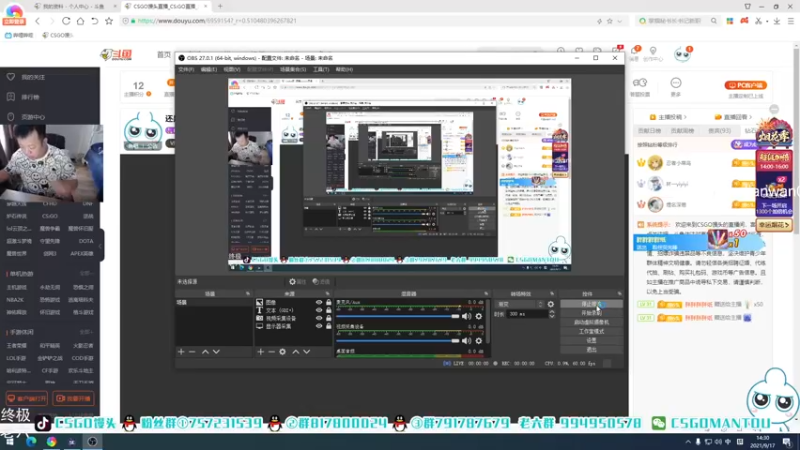This screenshot has height=450, width=800.
Task: Hide the 显示器采集 source
Action: (x=319, y=326)
